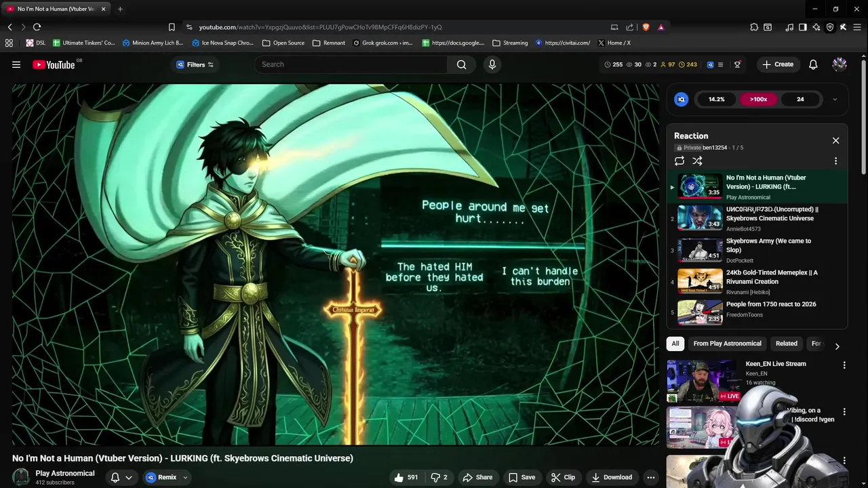Image resolution: width=868 pixels, height=488 pixels.
Task: Open Play Astronomical channel name
Action: pos(65,473)
